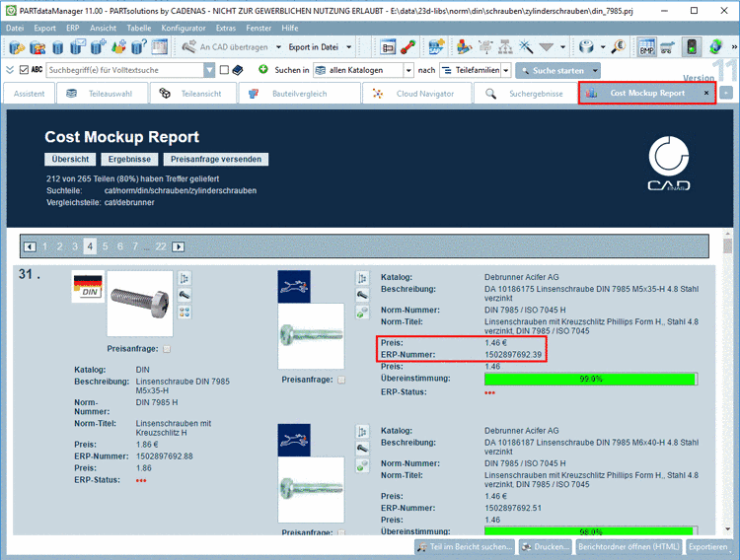Open the Extras menu
Viewport: 740px width, 560px height.
point(226,29)
